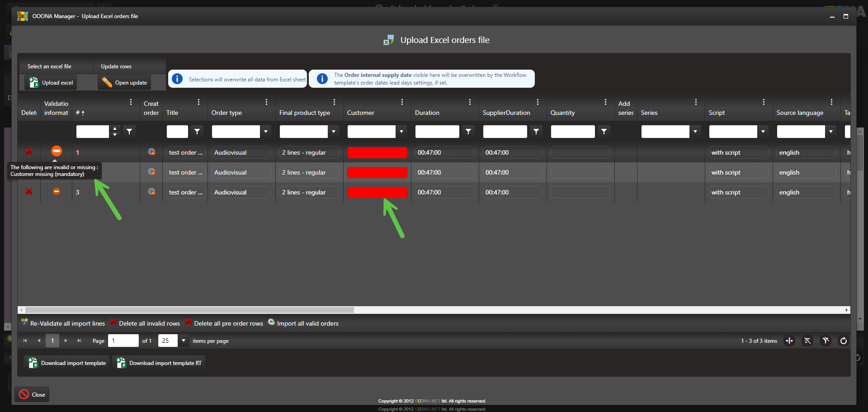Delete row 1 using its red X
Image resolution: width=868 pixels, height=412 pixels.
click(x=29, y=152)
